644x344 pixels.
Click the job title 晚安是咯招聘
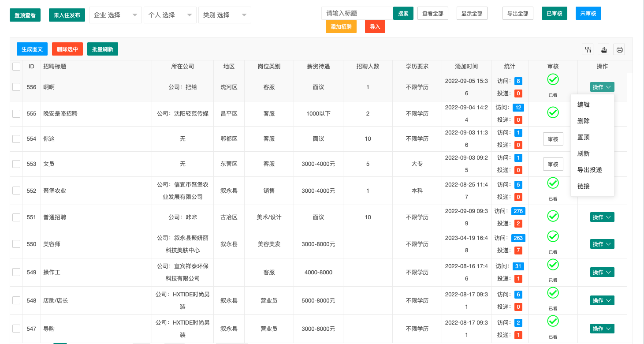point(60,113)
